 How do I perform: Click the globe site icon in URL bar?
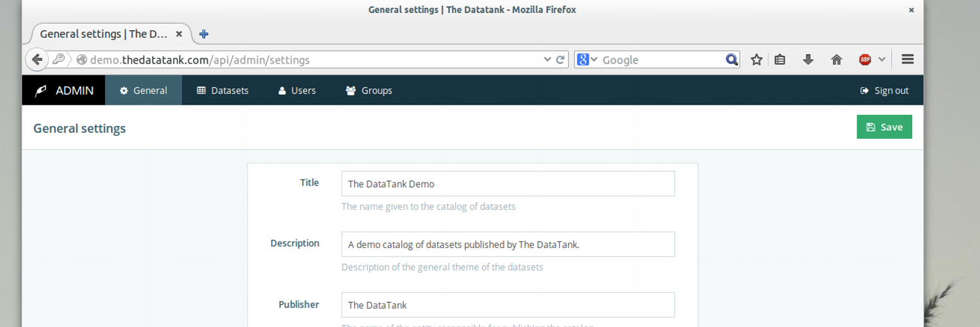(82, 60)
